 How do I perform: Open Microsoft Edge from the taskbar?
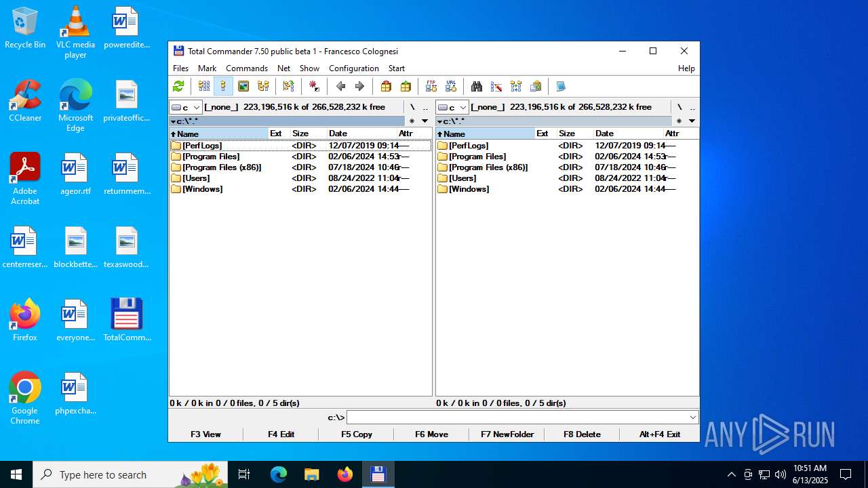click(x=279, y=474)
